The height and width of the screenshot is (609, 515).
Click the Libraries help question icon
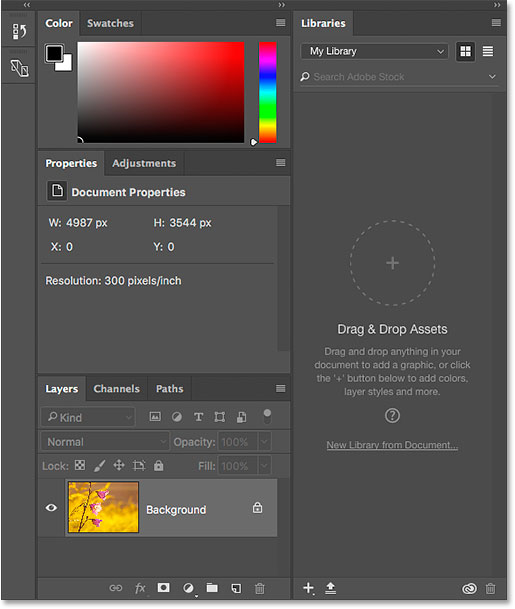pos(392,416)
